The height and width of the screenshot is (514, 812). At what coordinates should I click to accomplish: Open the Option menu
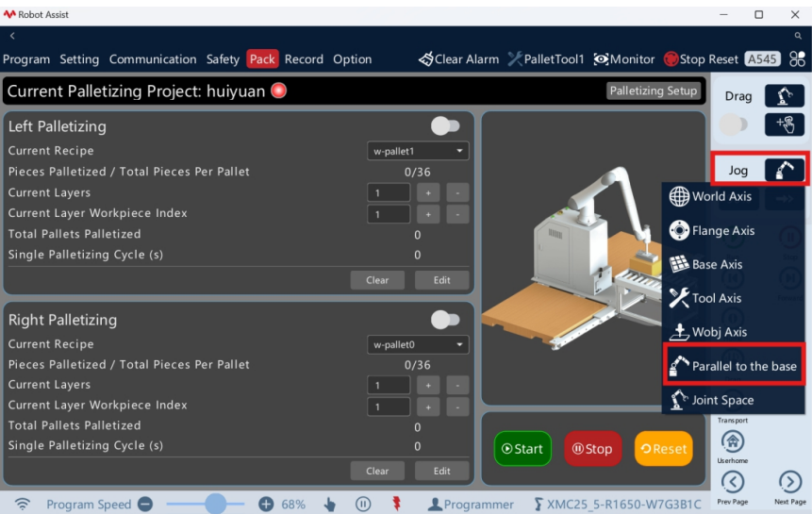tap(352, 59)
